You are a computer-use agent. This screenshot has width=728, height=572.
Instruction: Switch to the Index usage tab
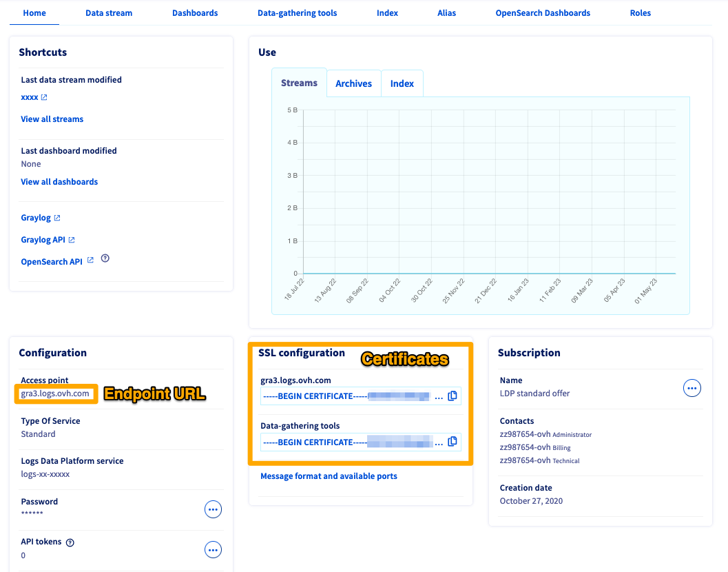[x=402, y=83]
